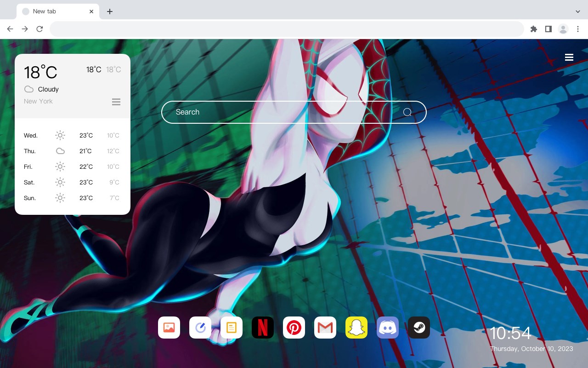588x368 pixels.
Task: Open the Steam shortcut
Action: point(419,328)
